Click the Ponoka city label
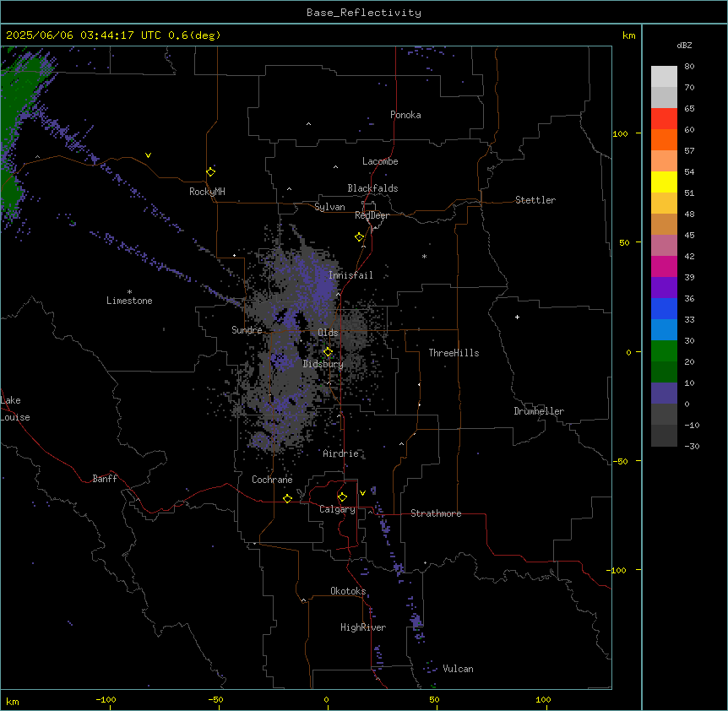 pyautogui.click(x=405, y=115)
